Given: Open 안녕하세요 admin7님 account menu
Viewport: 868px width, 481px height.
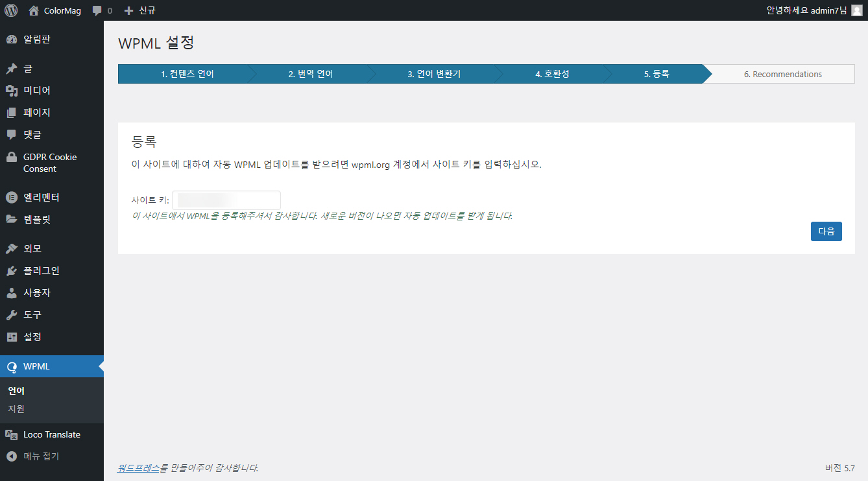Looking at the screenshot, I should click(x=815, y=10).
